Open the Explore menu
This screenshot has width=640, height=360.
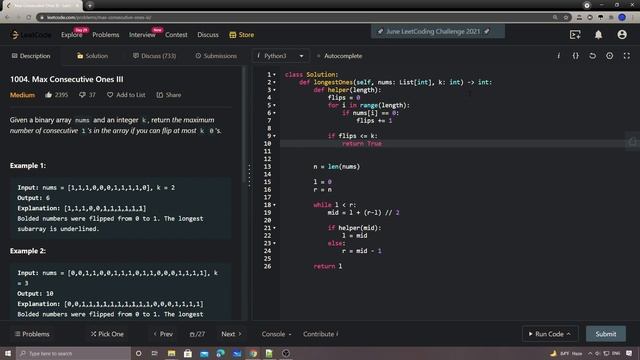coord(72,35)
